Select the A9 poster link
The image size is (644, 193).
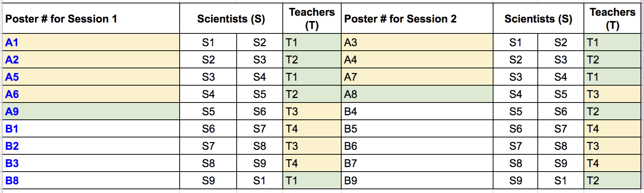(12, 112)
